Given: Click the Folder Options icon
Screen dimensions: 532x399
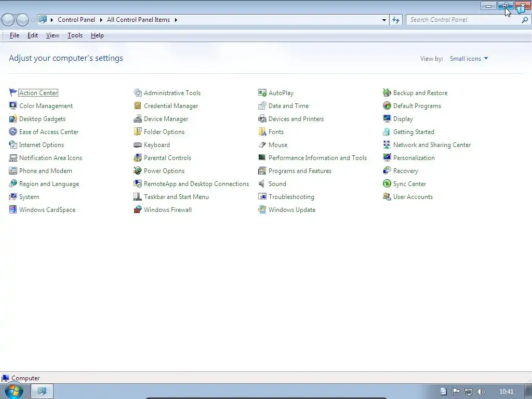Looking at the screenshot, I should [x=137, y=131].
